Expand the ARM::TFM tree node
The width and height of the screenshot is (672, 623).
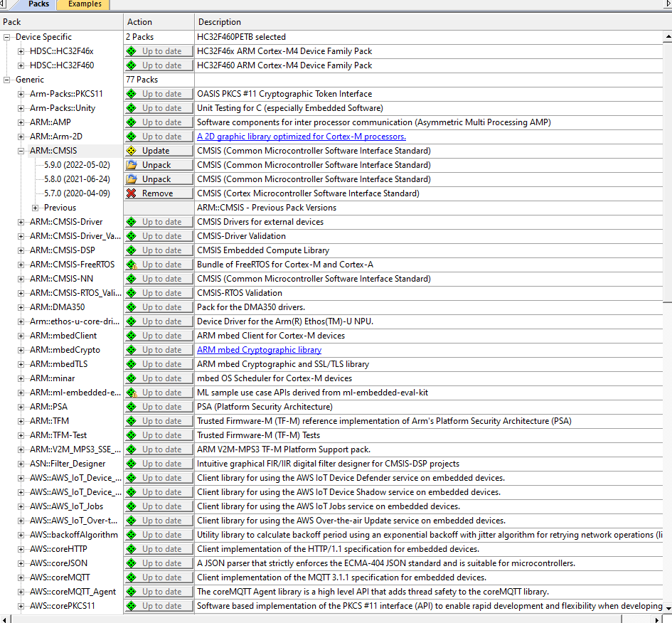pos(19,420)
